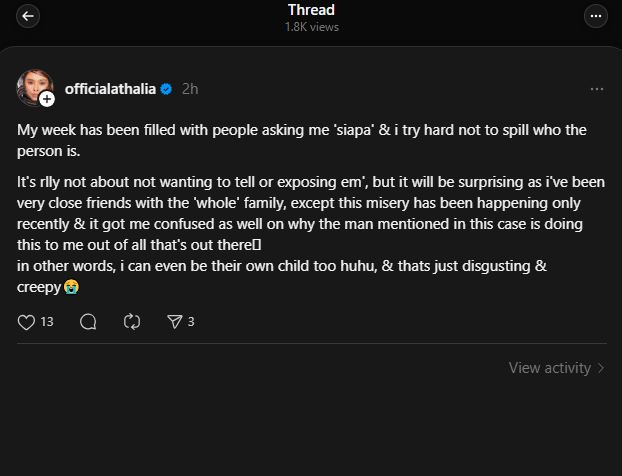
Task: Reply using the speech bubble icon
Action: pos(87,322)
